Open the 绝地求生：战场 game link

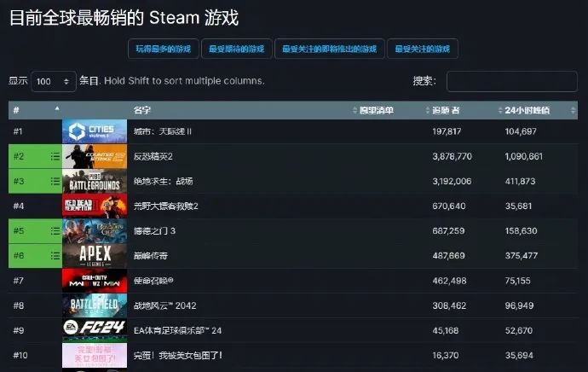pos(163,182)
